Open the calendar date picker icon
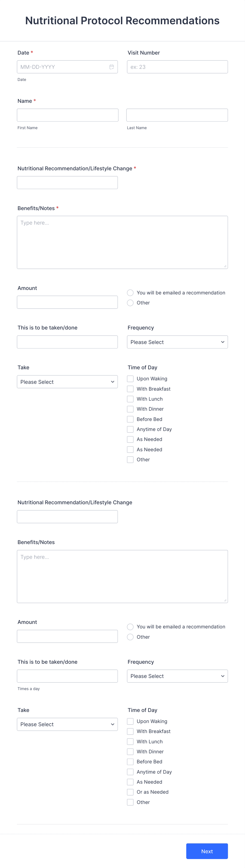245x868 pixels. click(111, 67)
